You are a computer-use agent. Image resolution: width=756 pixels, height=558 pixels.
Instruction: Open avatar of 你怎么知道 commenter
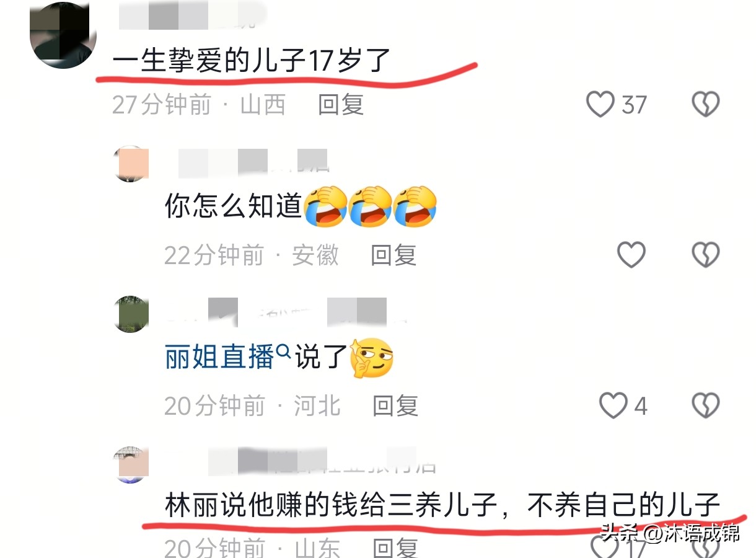point(131,164)
